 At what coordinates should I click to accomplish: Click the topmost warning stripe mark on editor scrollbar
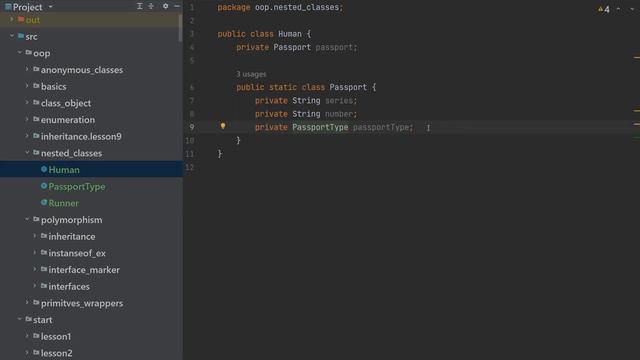pyautogui.click(x=637, y=58)
